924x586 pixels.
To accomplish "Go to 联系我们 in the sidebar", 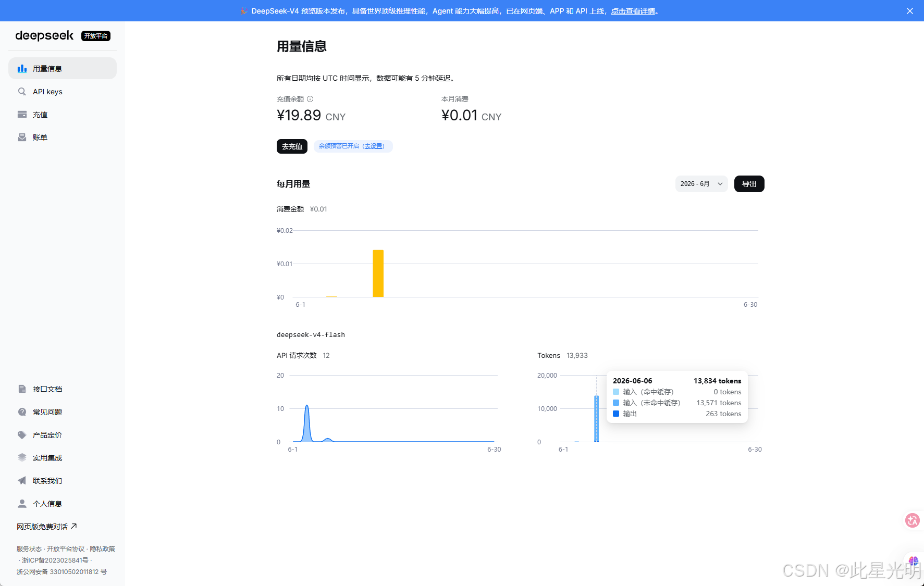I will click(63, 481).
